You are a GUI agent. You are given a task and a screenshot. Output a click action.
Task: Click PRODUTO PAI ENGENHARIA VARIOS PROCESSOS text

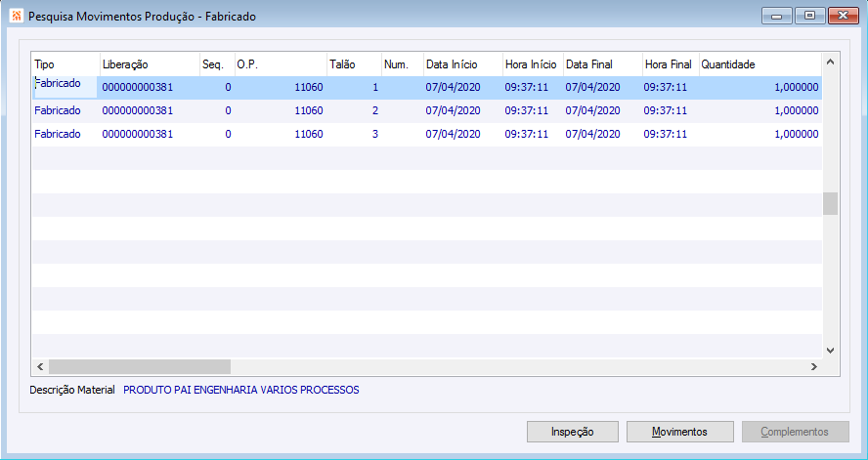pyautogui.click(x=241, y=390)
